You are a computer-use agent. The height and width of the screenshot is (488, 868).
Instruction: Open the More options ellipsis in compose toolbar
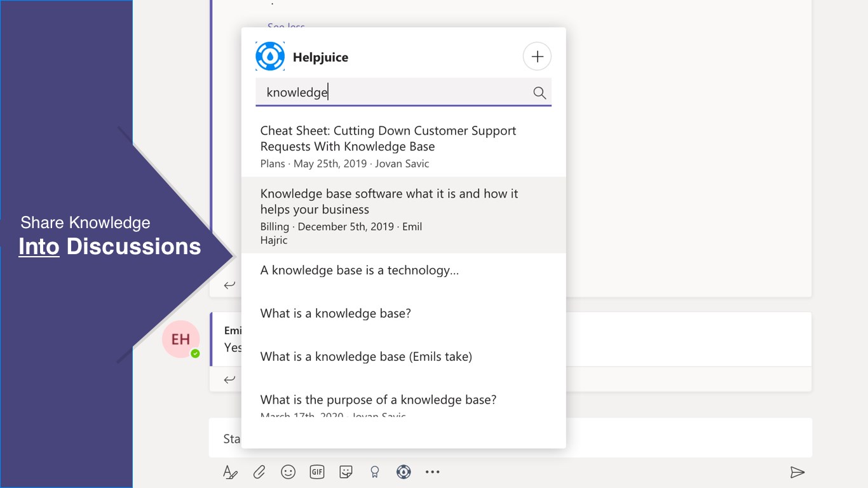[x=433, y=472]
